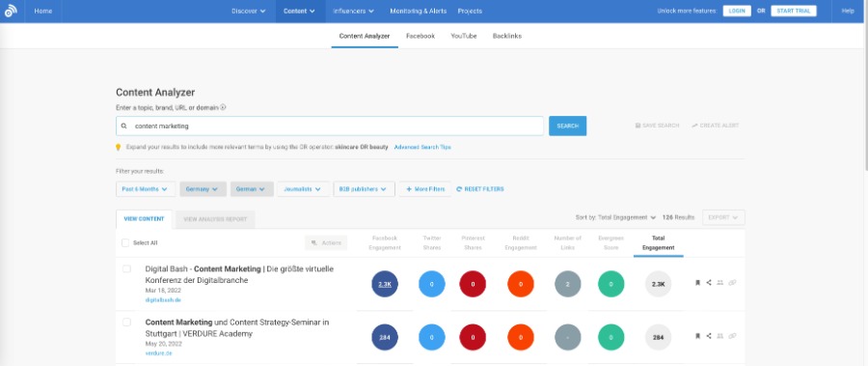
Task: Open the EXPORT dropdown
Action: (723, 217)
